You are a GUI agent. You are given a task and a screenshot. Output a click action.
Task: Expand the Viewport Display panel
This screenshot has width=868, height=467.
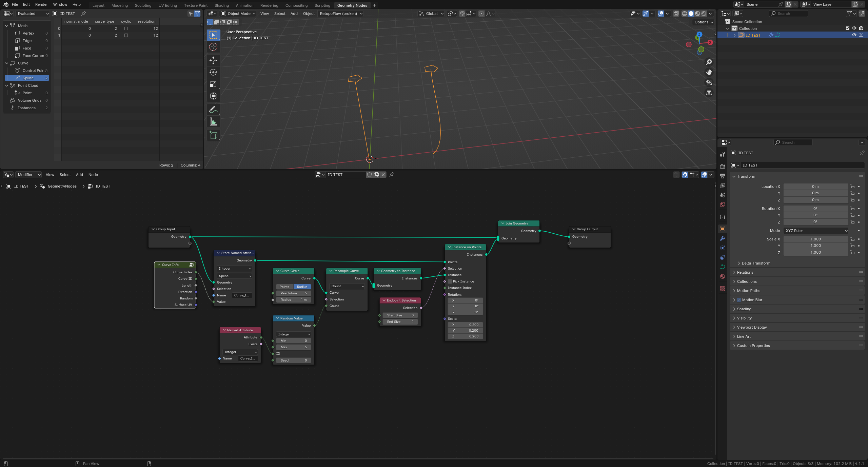point(751,327)
